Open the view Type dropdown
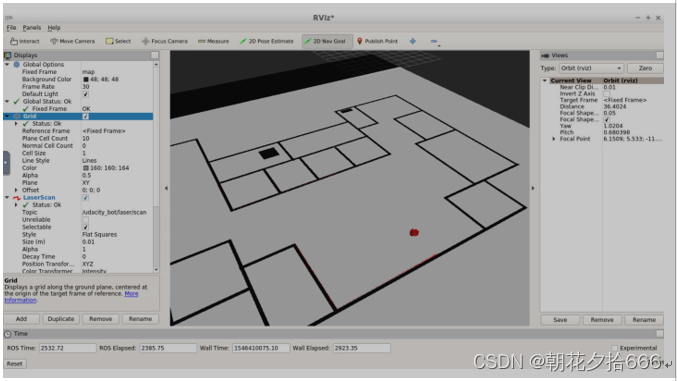677x381 pixels. coord(591,68)
